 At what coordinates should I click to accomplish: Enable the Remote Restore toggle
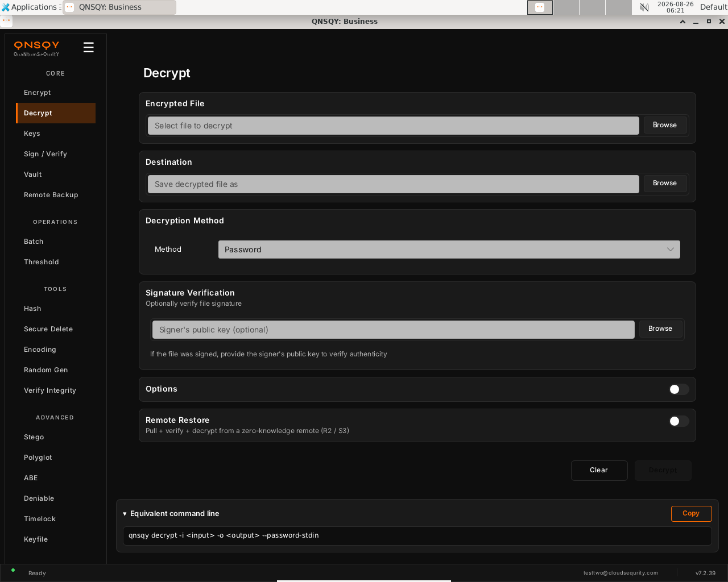(x=679, y=421)
